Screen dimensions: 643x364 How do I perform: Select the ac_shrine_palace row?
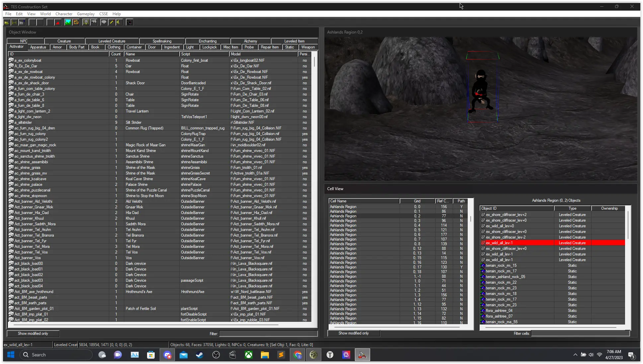tap(160, 184)
